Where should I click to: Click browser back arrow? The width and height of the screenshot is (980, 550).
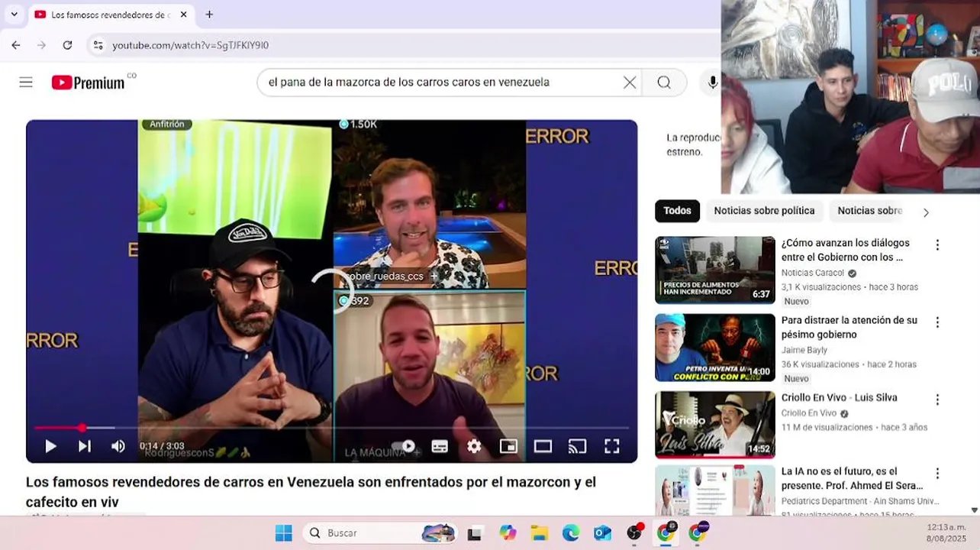coord(16,45)
